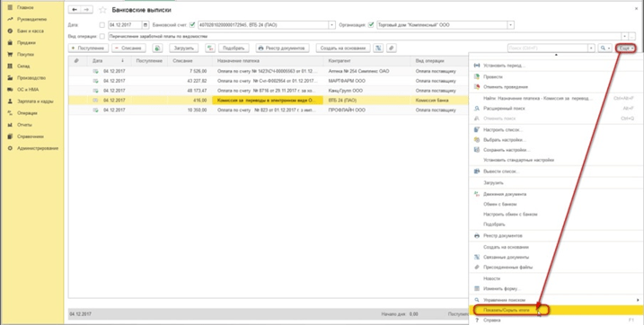Click the toolbar Загрузить button
The height and width of the screenshot is (325, 644).
coord(183,48)
